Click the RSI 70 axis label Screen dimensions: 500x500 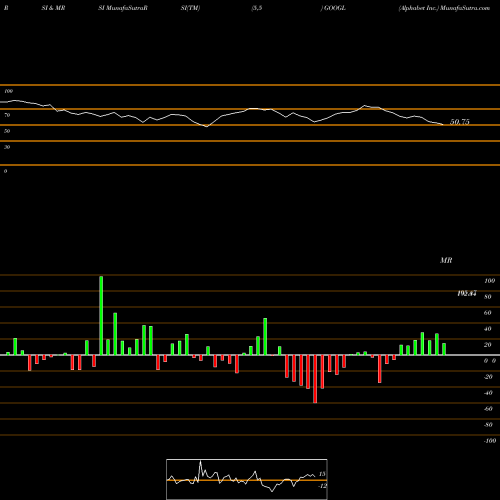coord(7,115)
